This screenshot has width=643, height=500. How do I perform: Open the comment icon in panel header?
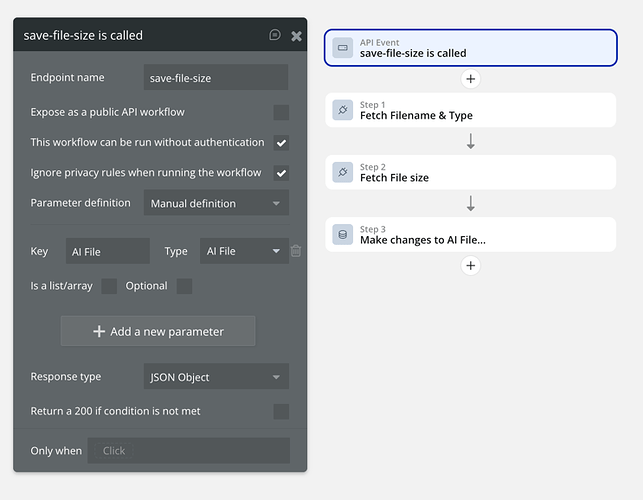click(x=275, y=35)
